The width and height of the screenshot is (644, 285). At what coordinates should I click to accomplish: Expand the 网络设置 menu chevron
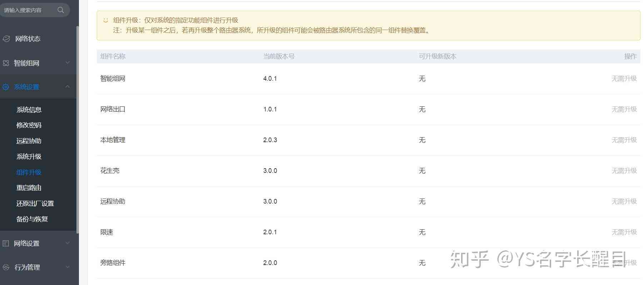68,243
